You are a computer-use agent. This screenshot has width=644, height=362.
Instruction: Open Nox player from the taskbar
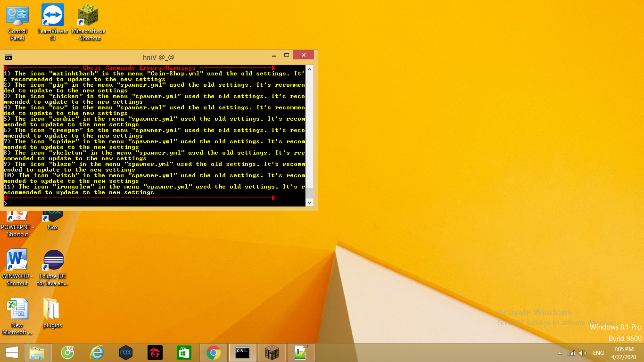tap(126, 352)
